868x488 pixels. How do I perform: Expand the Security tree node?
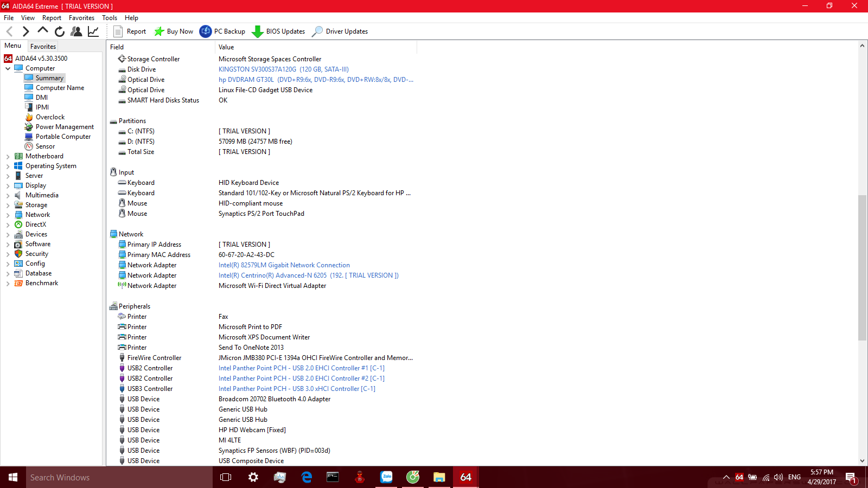[8, 254]
